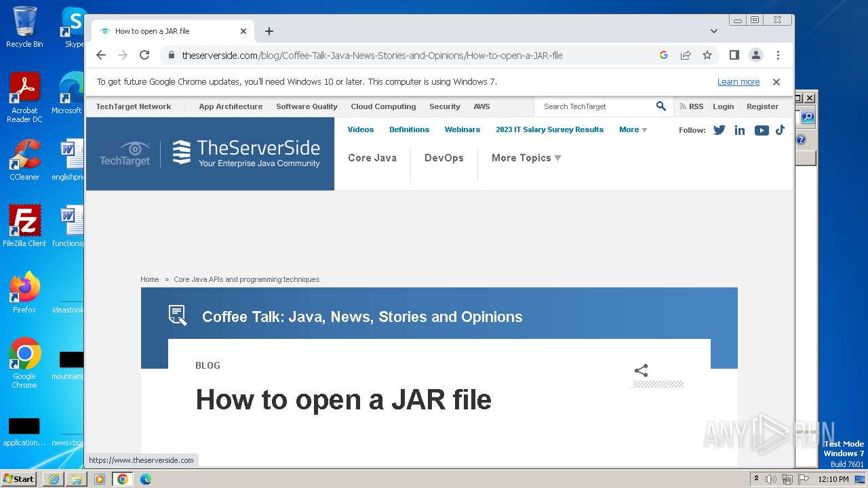Click the search magnifier icon
This screenshot has height=488, width=868.
(661, 106)
